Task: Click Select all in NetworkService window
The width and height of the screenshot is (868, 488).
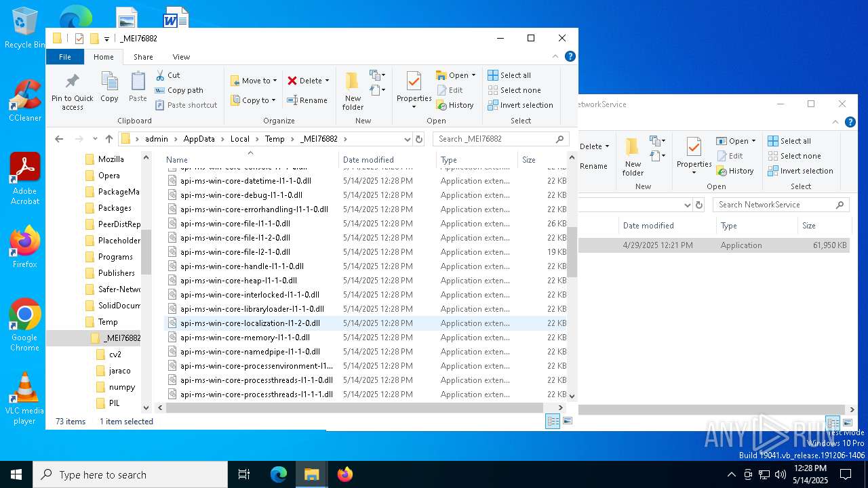Action: click(x=789, y=141)
